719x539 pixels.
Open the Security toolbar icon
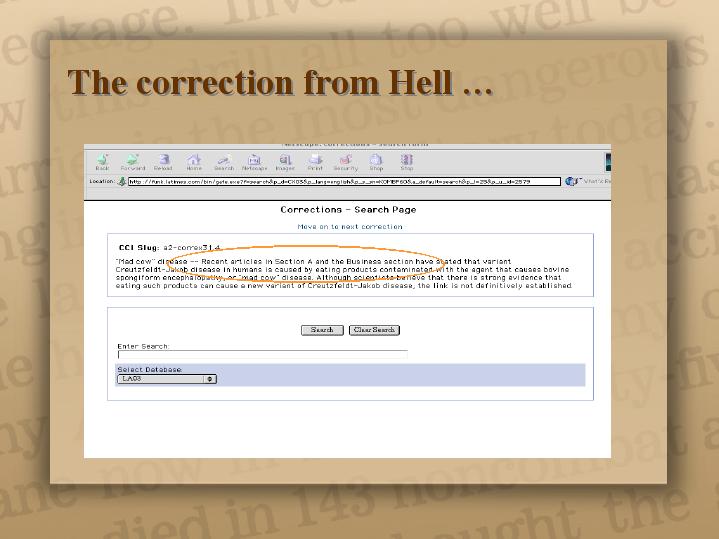(x=345, y=162)
